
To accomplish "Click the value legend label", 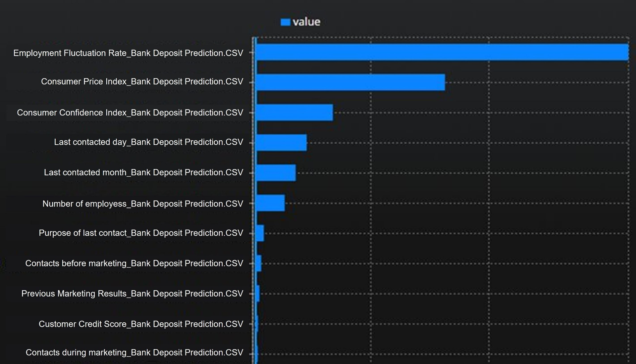I will point(306,22).
